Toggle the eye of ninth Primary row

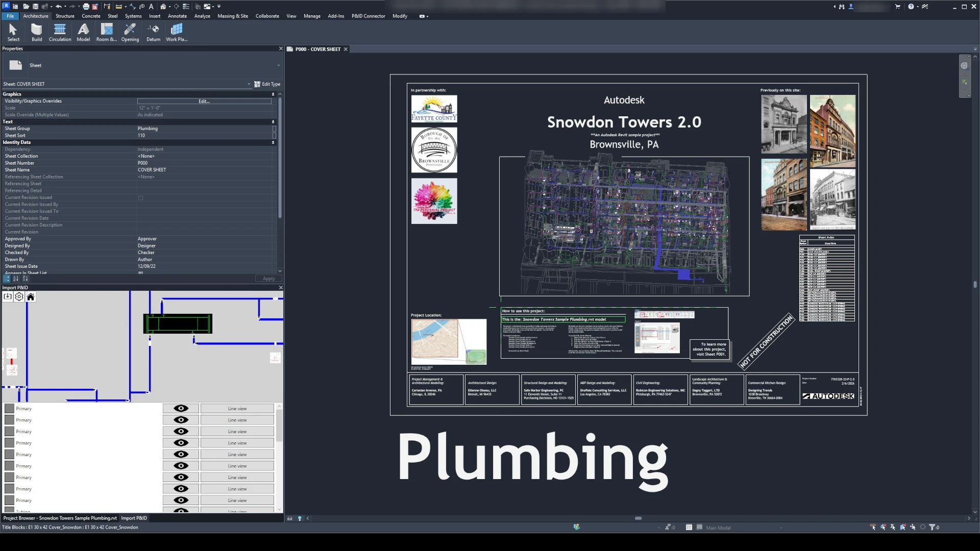181,500
